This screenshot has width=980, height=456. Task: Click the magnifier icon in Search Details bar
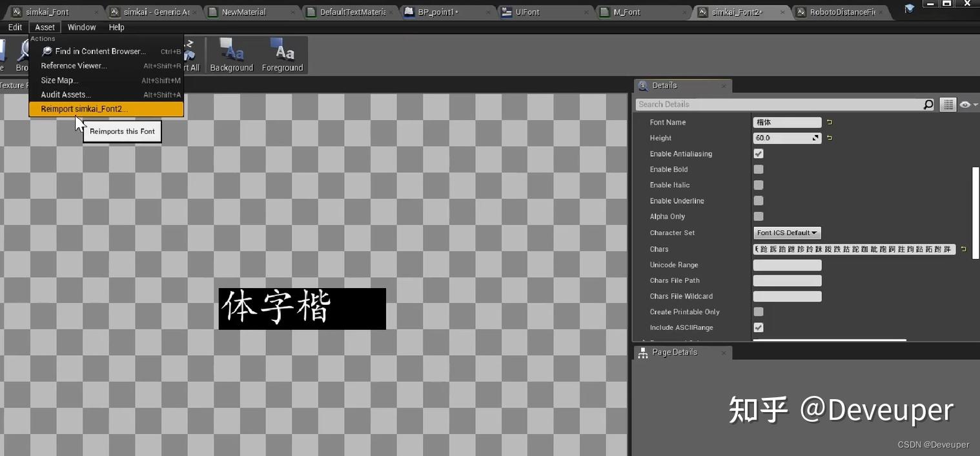click(x=928, y=104)
